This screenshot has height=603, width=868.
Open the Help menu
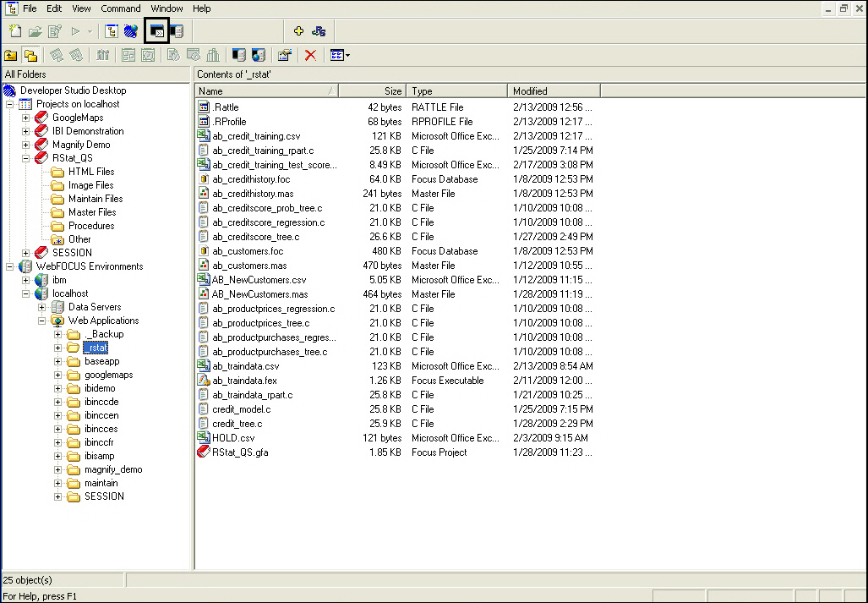[x=201, y=8]
